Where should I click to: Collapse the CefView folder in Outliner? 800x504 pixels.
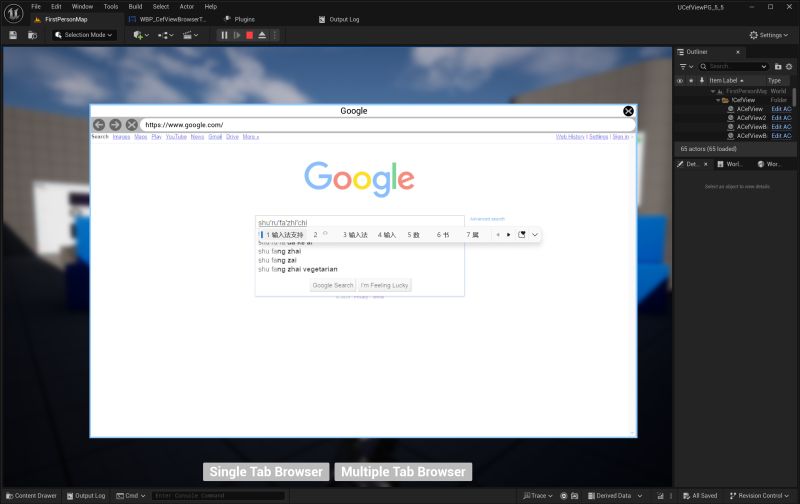[718, 100]
